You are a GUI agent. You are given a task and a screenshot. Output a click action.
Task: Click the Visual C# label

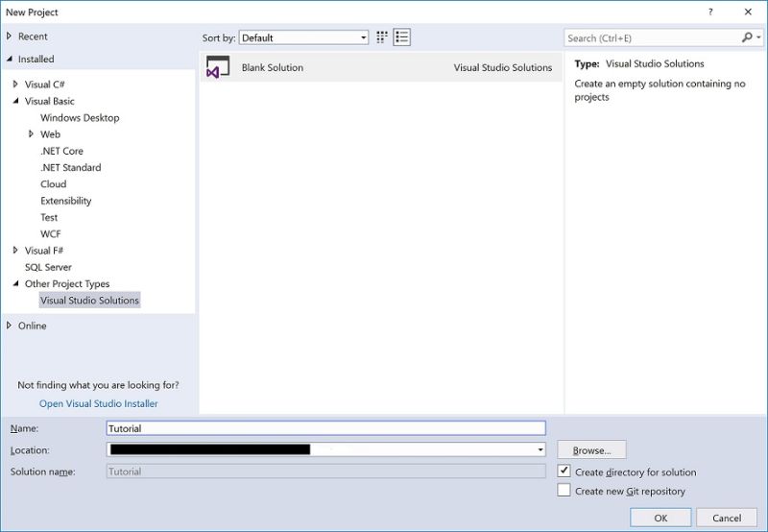tap(44, 85)
